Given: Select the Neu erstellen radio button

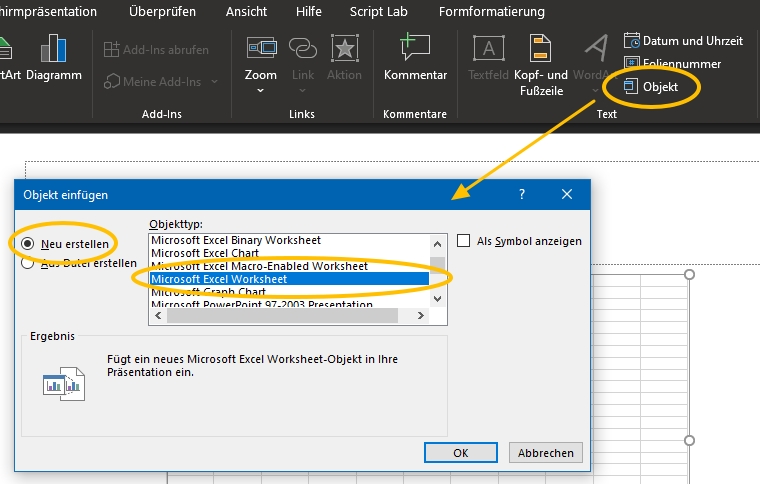Looking at the screenshot, I should pos(28,244).
